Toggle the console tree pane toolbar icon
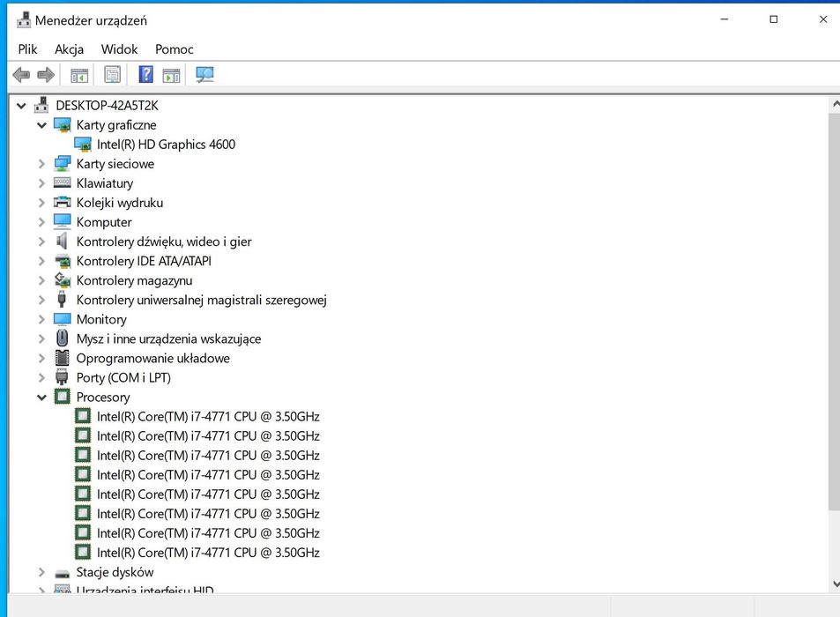The width and height of the screenshot is (840, 617). point(79,76)
